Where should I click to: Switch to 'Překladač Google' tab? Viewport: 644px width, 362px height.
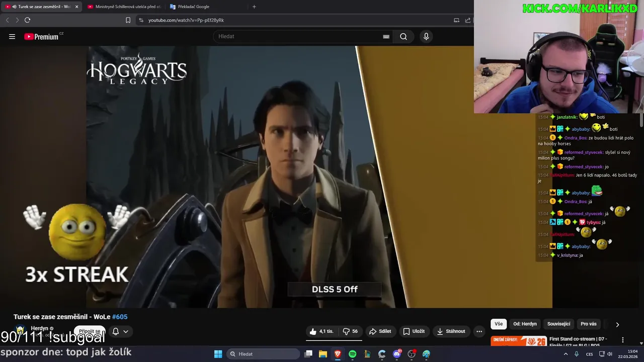[194, 7]
